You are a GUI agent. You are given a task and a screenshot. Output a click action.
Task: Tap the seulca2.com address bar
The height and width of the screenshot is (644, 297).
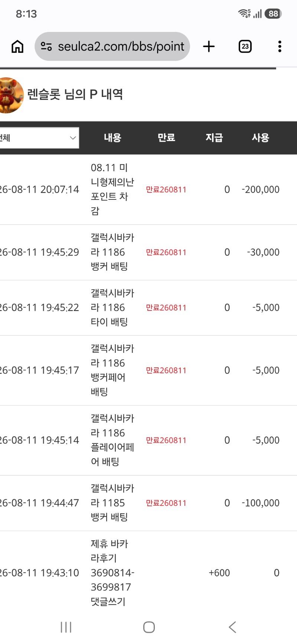click(x=112, y=46)
